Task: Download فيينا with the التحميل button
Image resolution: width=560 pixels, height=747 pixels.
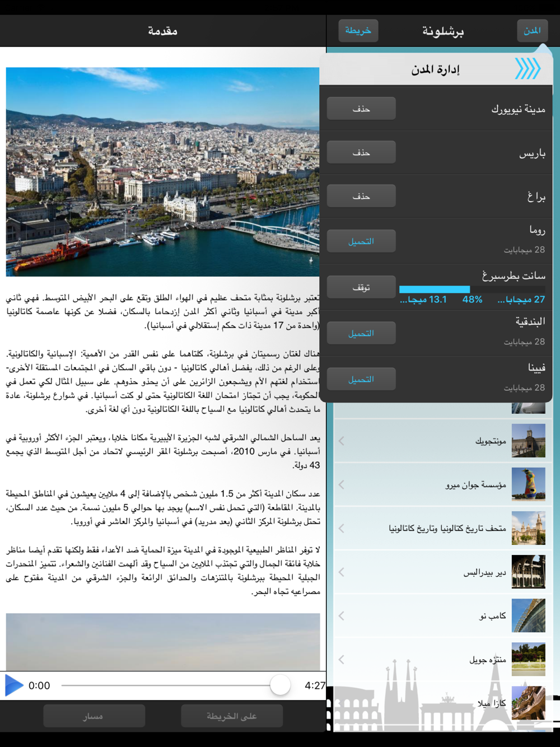Action: click(x=361, y=379)
